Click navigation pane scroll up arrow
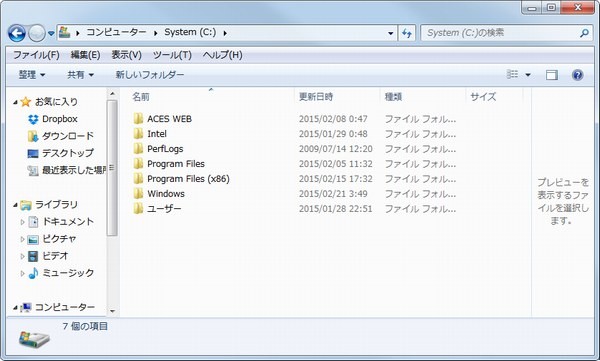This screenshot has height=361, width=600. [112, 94]
